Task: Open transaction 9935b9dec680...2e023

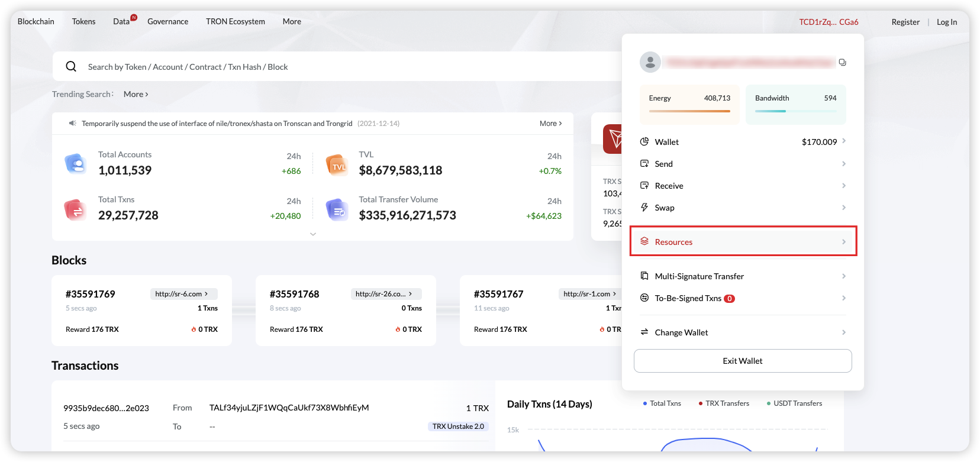Action: pos(106,408)
